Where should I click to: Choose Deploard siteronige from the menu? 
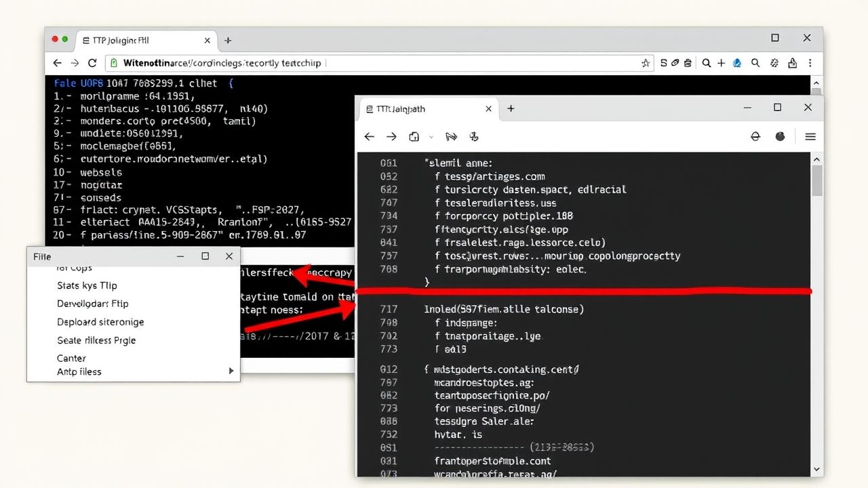pos(100,322)
